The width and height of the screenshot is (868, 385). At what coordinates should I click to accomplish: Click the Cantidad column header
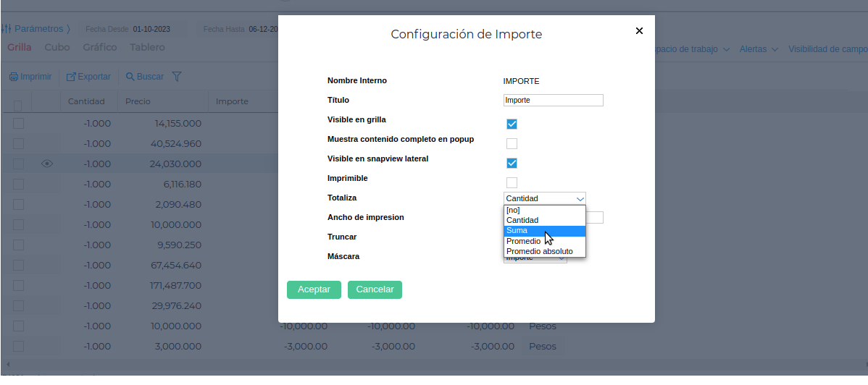pos(86,102)
